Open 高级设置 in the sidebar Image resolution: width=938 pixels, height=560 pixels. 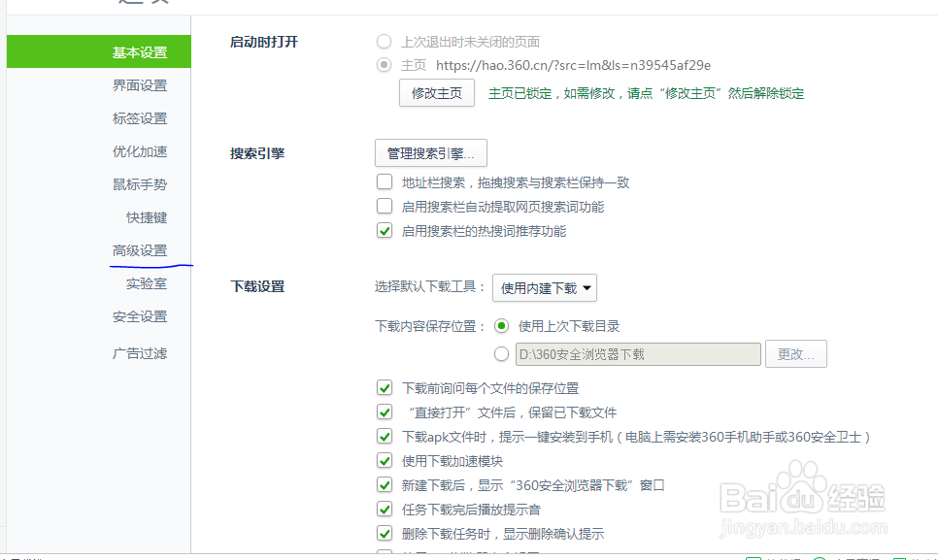click(140, 250)
